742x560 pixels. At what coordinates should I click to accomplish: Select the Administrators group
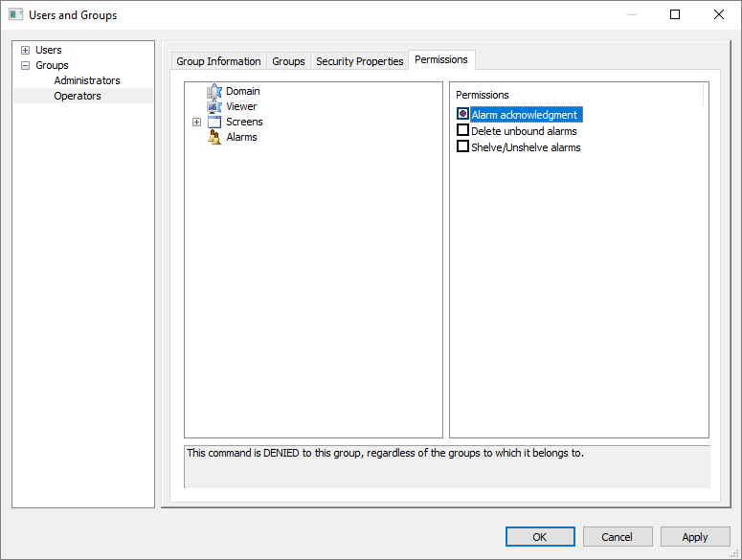click(87, 81)
